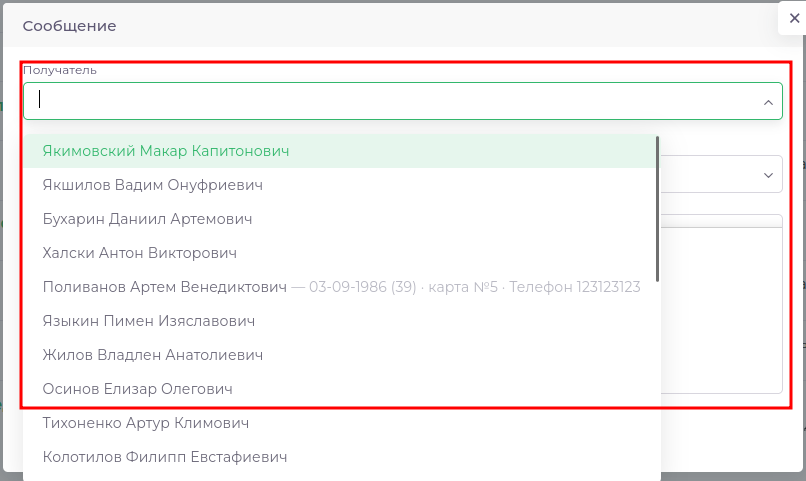Pick Жилов Владлен Анатолиевич
The width and height of the screenshot is (806, 481).
tap(153, 355)
